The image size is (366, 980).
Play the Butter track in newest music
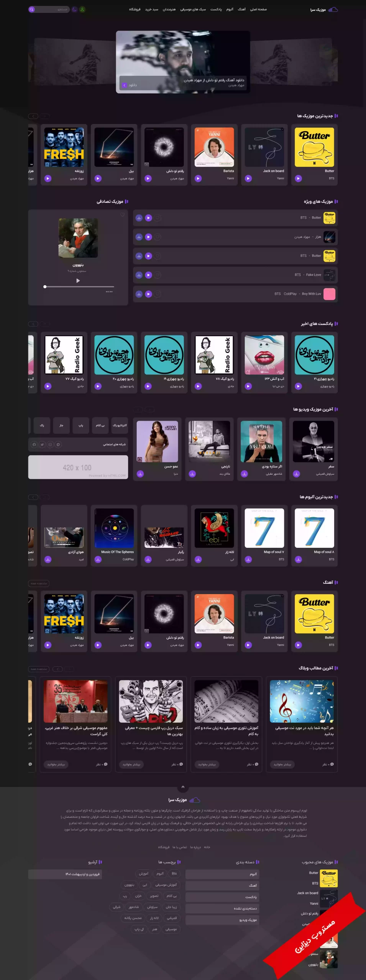pos(298,178)
